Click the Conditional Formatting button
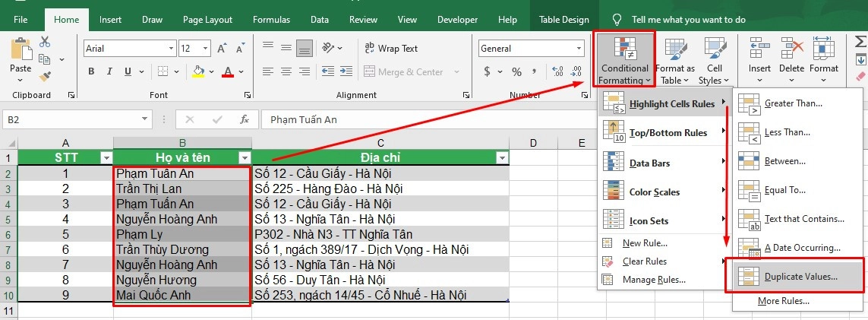The image size is (868, 320). [x=623, y=59]
